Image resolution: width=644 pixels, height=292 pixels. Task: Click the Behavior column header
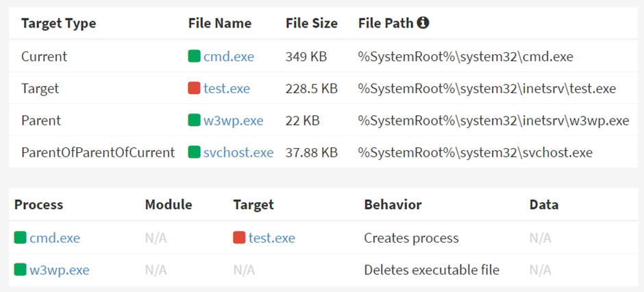point(393,204)
